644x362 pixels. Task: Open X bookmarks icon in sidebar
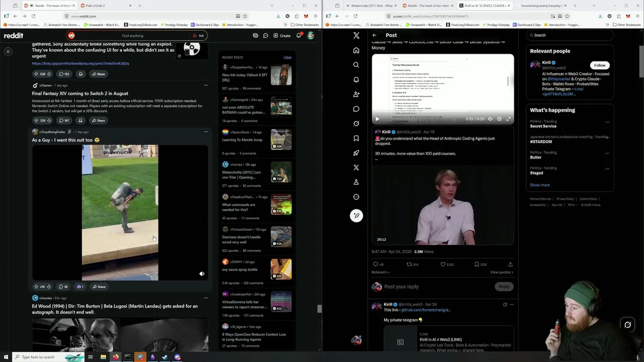click(356, 138)
